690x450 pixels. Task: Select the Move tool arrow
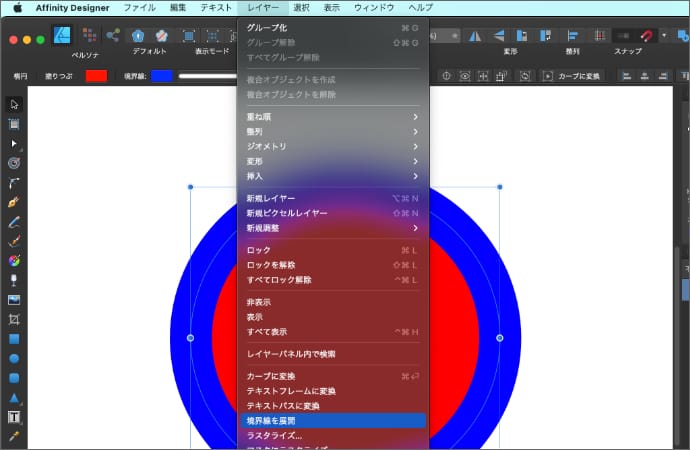(x=14, y=104)
